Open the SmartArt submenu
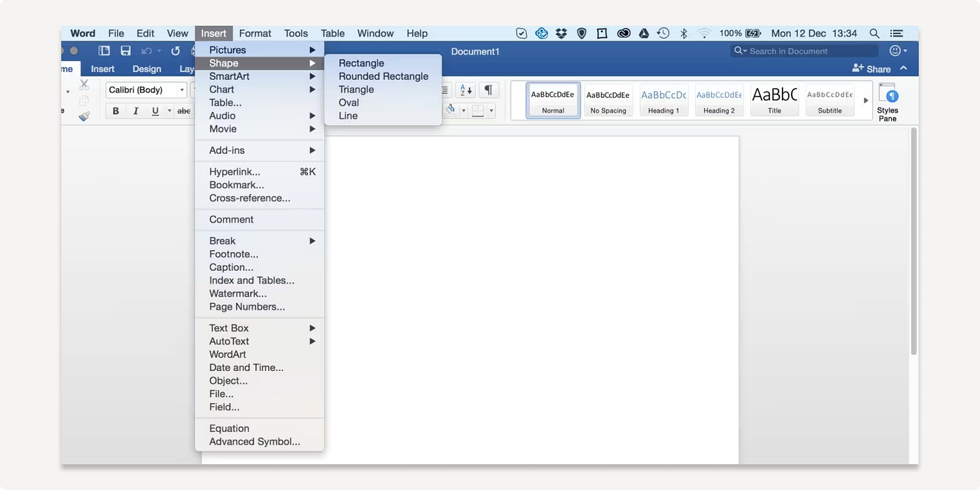 (260, 76)
